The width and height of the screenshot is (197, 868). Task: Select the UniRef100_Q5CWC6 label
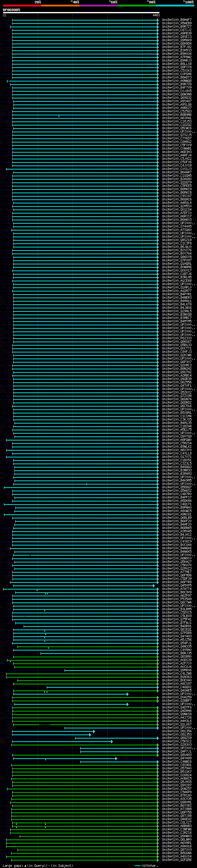(x=176, y=128)
